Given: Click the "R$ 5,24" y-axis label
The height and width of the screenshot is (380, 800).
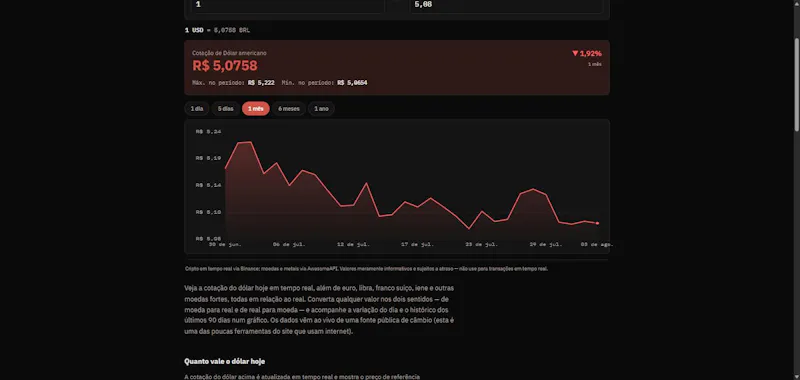Looking at the screenshot, I should 208,132.
